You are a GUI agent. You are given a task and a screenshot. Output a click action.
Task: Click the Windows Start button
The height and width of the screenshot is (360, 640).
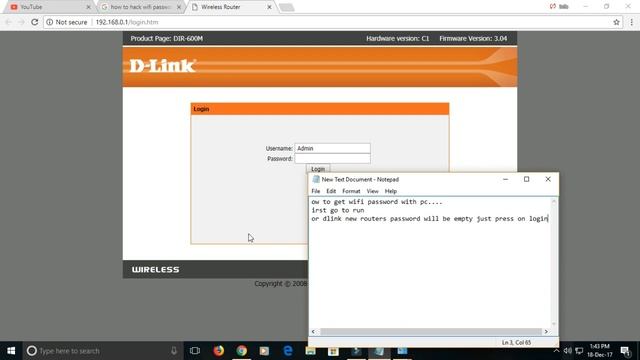[x=11, y=351]
